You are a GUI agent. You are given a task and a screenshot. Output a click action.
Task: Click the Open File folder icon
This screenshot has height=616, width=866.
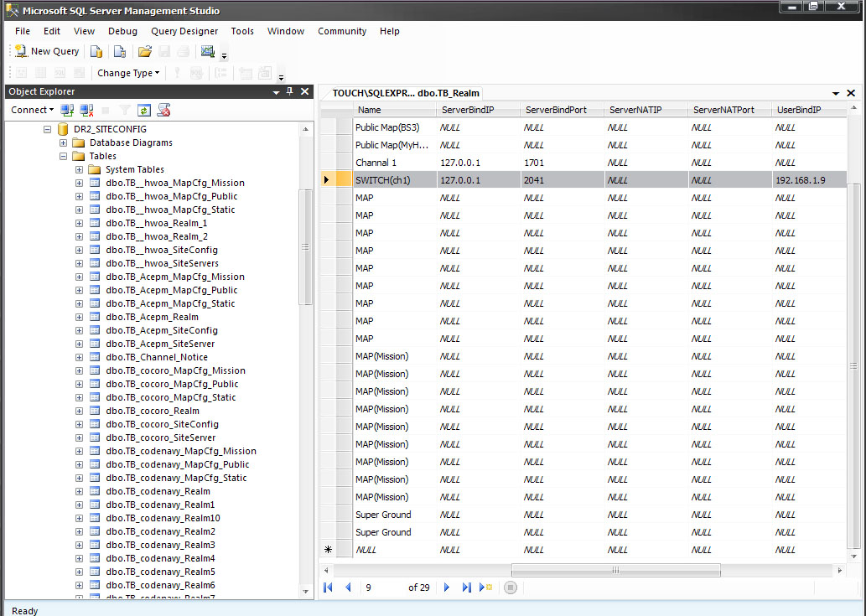tap(144, 51)
